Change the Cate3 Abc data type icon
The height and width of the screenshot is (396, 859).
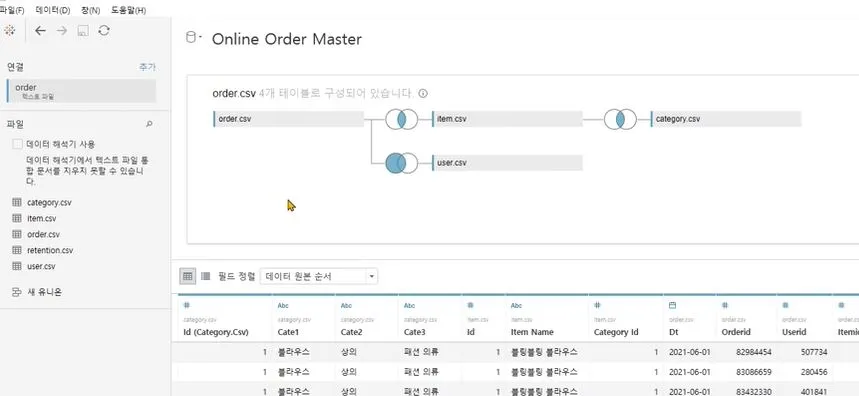[409, 306]
